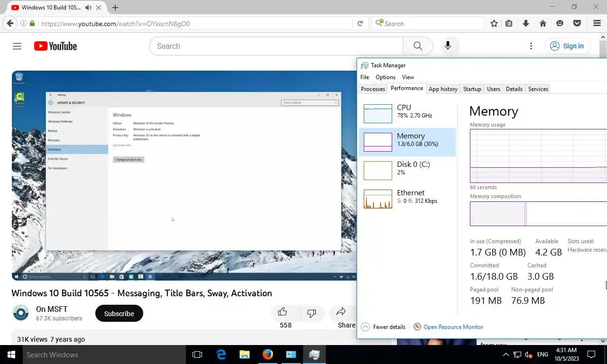Open the YouTube hamburger guide menu
This screenshot has height=364, width=607.
tap(17, 46)
